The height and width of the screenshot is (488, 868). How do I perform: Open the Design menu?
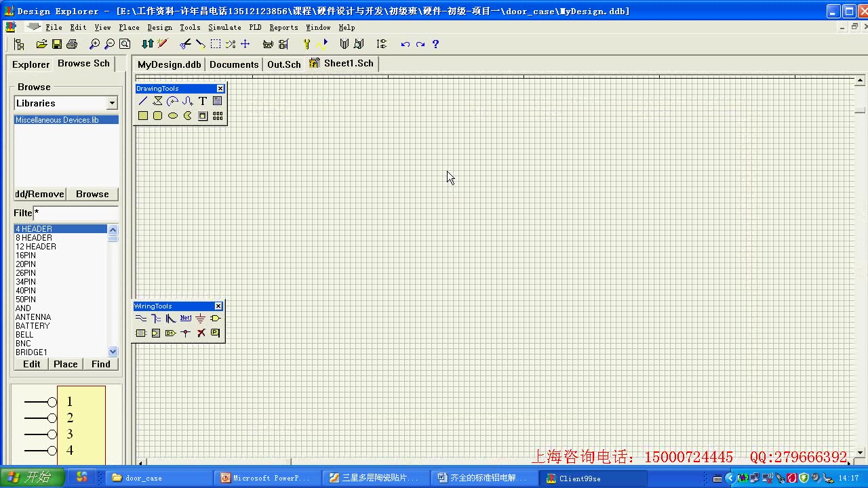point(159,27)
